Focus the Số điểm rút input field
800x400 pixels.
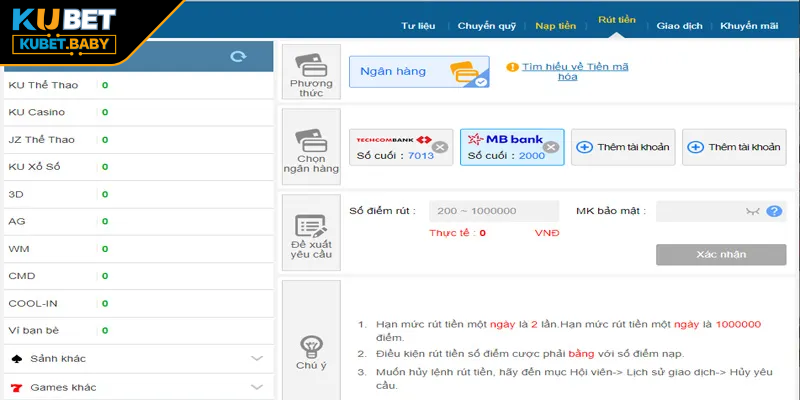pyautogui.click(x=494, y=211)
